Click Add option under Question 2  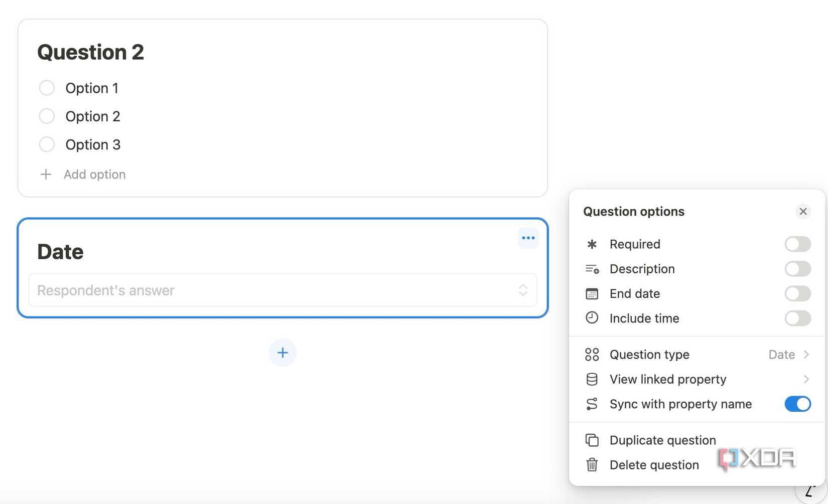click(94, 175)
